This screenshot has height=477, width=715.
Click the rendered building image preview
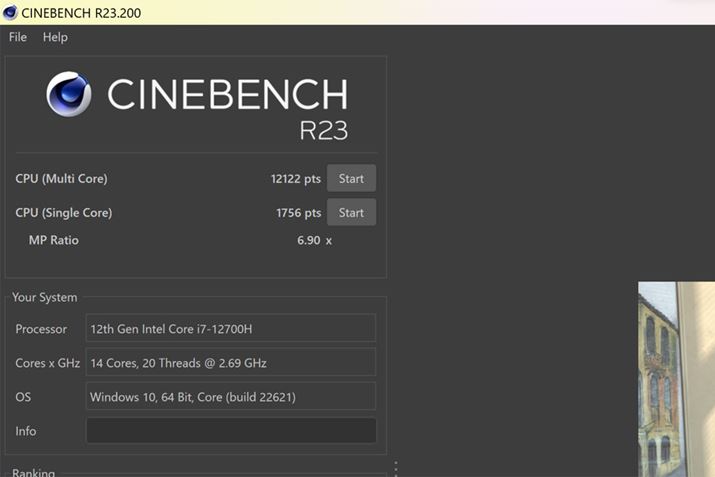click(676, 379)
